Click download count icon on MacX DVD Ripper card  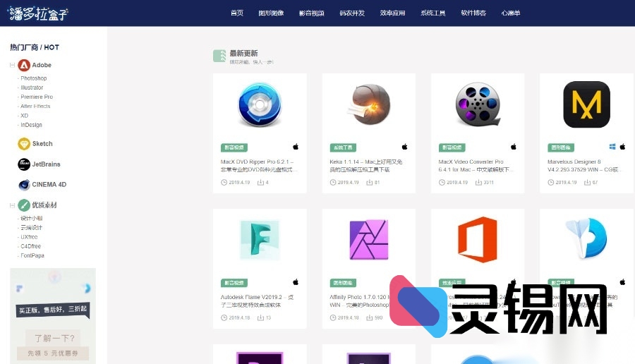click(260, 183)
